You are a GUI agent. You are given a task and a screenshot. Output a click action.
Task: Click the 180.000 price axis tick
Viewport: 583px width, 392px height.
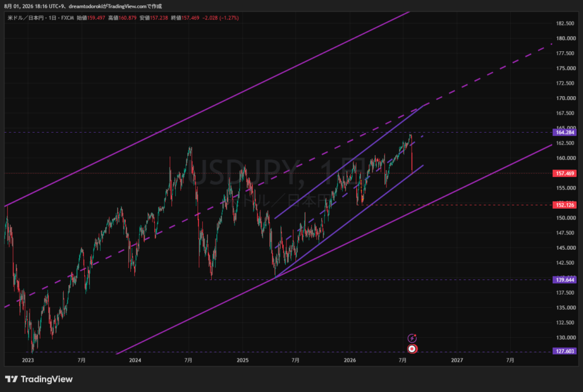565,38
